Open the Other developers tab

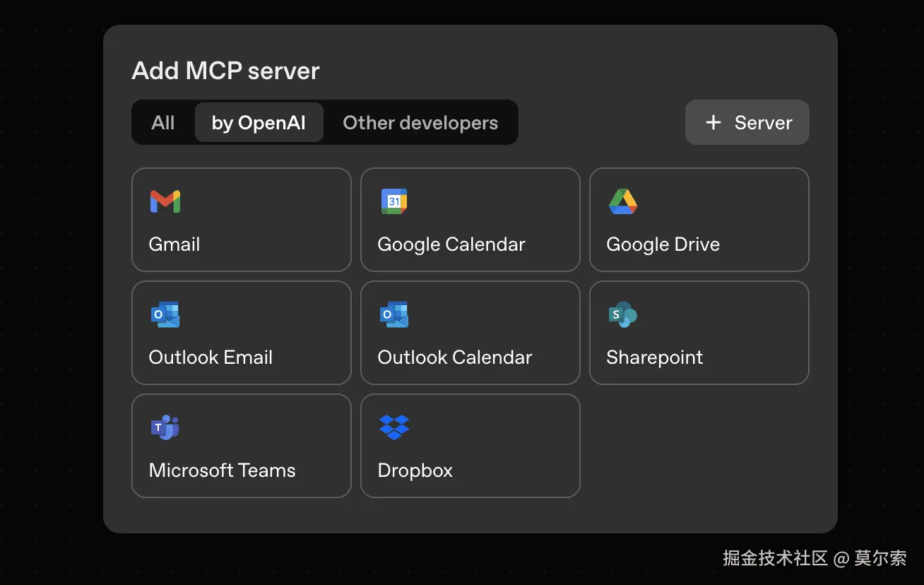(x=420, y=122)
